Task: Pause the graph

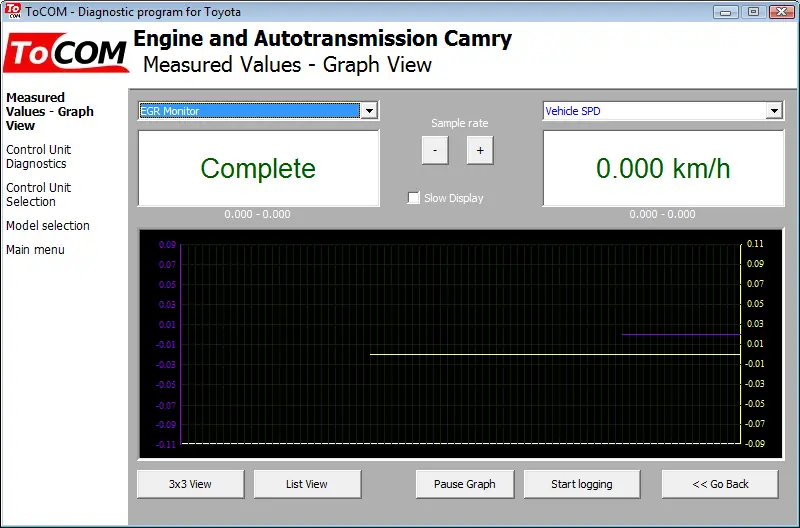Action: pos(465,484)
